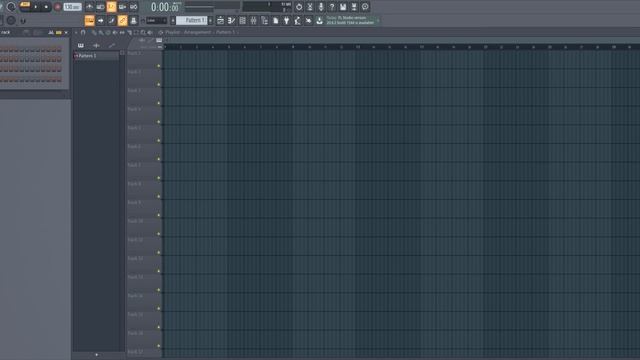Mute Track 3 with its green dot
The width and height of the screenshot is (640, 360).
[x=159, y=103]
